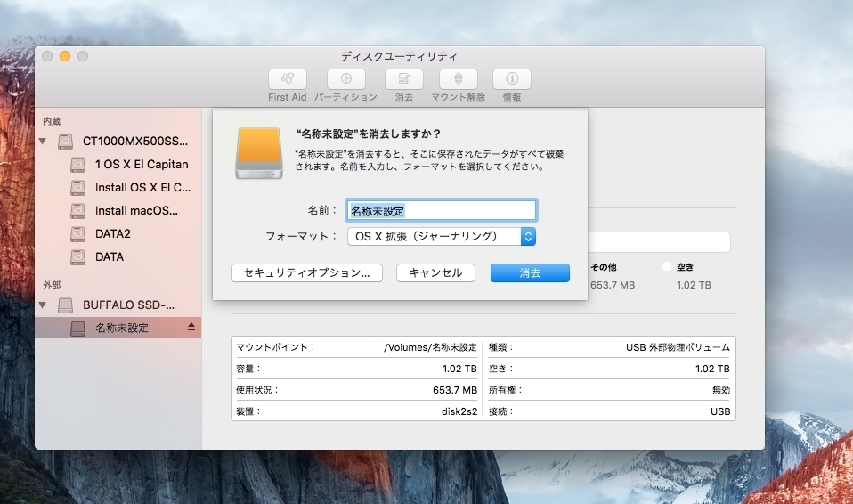Collapse the CT1000MX500SS disk tree
Screen dimensions: 853x504
[x=42, y=142]
